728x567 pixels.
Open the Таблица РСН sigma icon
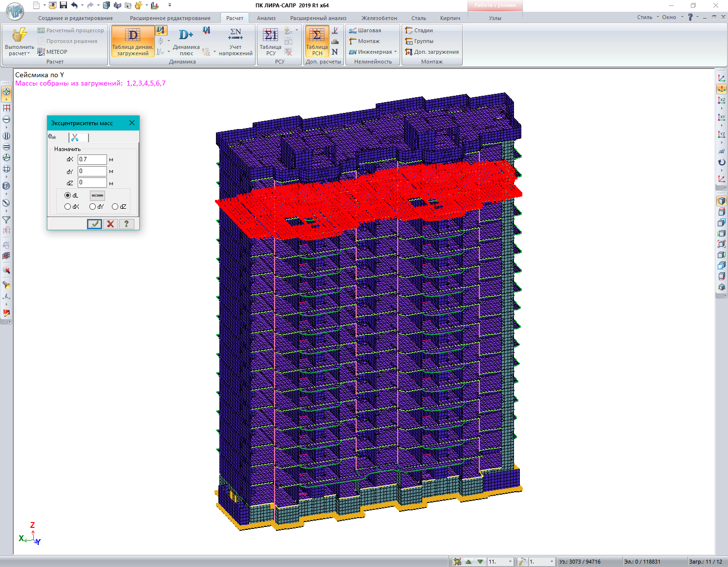[317, 41]
